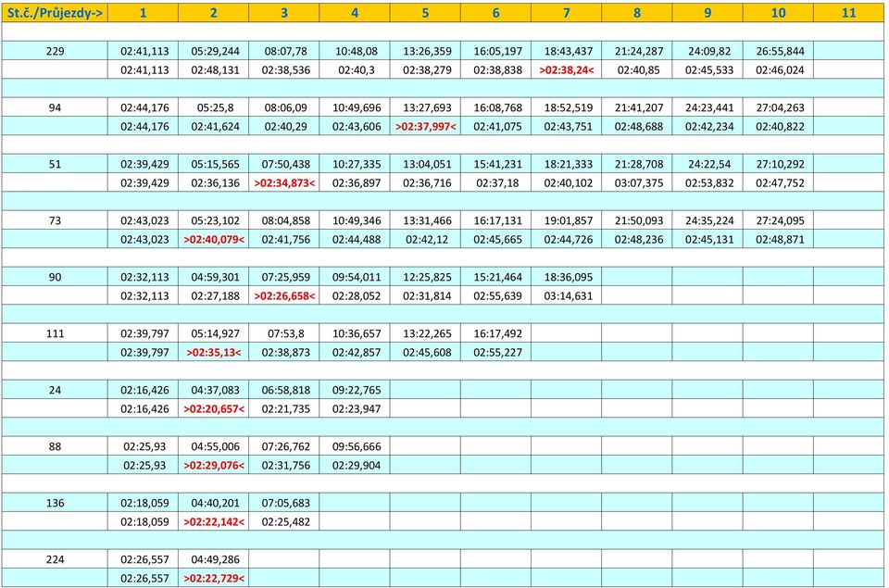Select start number 111 cell
The image size is (889, 588).
coord(55,333)
